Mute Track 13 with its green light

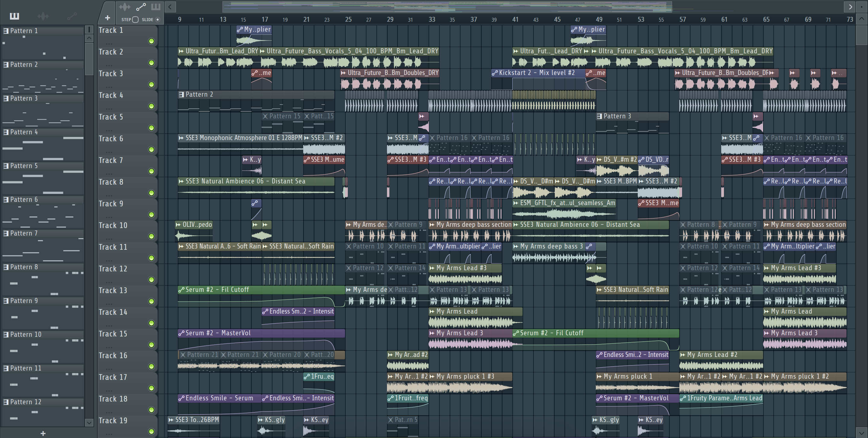pos(152,301)
